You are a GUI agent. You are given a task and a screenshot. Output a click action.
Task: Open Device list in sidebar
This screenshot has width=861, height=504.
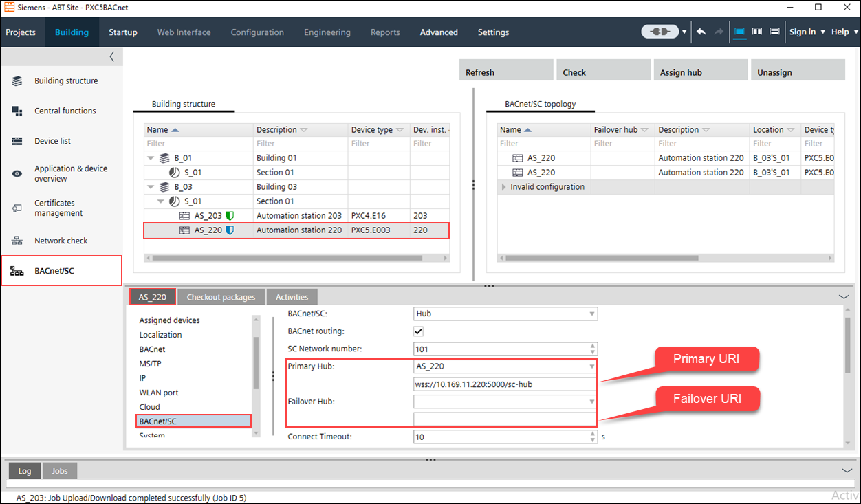(x=52, y=141)
